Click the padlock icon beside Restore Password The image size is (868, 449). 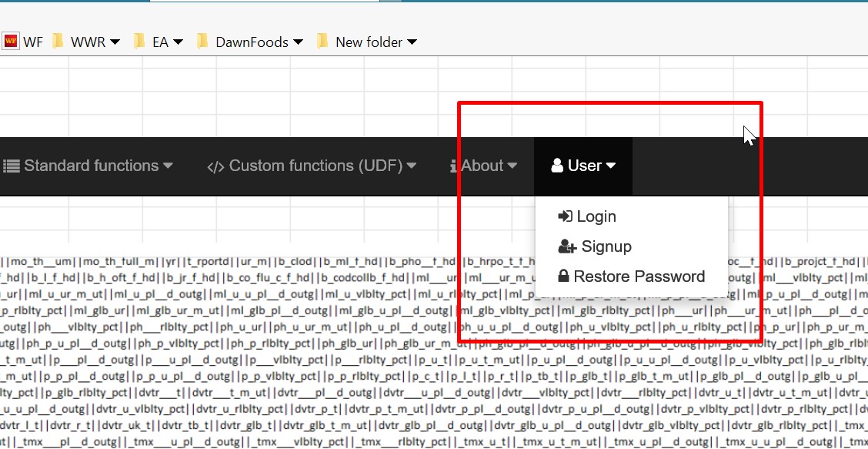(x=564, y=276)
